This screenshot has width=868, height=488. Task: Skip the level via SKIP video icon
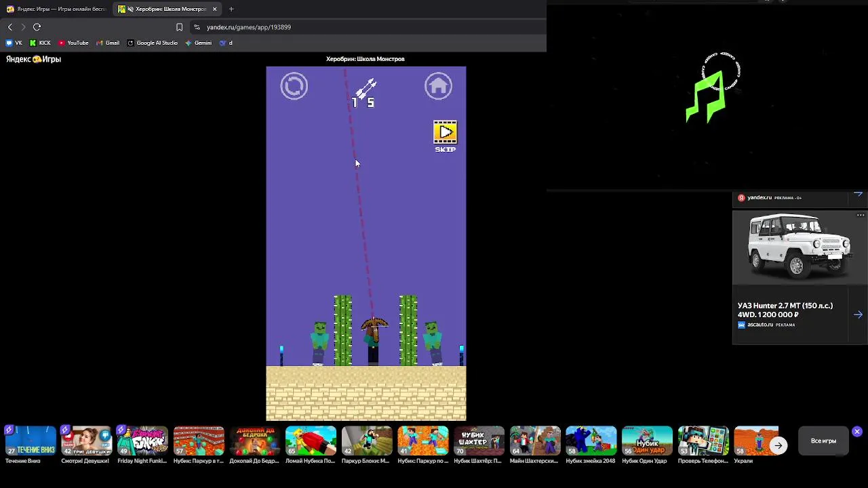pyautogui.click(x=445, y=136)
